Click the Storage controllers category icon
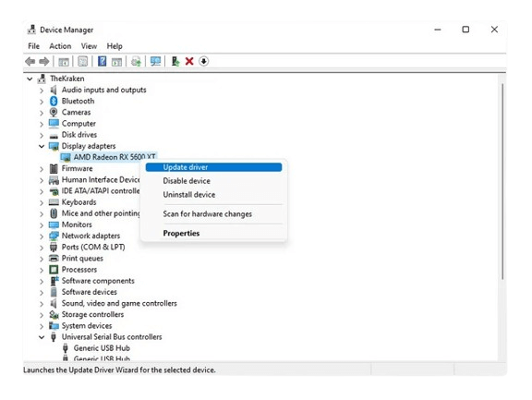 tap(54, 314)
